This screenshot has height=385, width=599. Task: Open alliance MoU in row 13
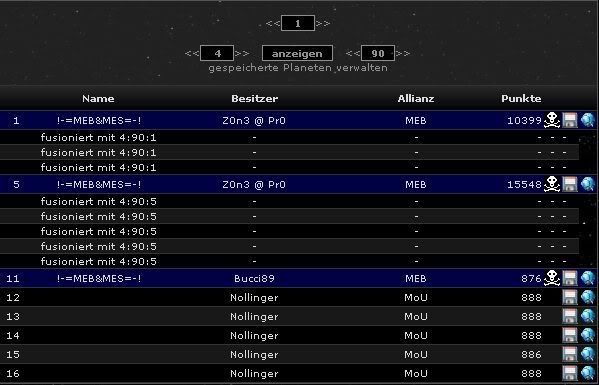click(416, 317)
